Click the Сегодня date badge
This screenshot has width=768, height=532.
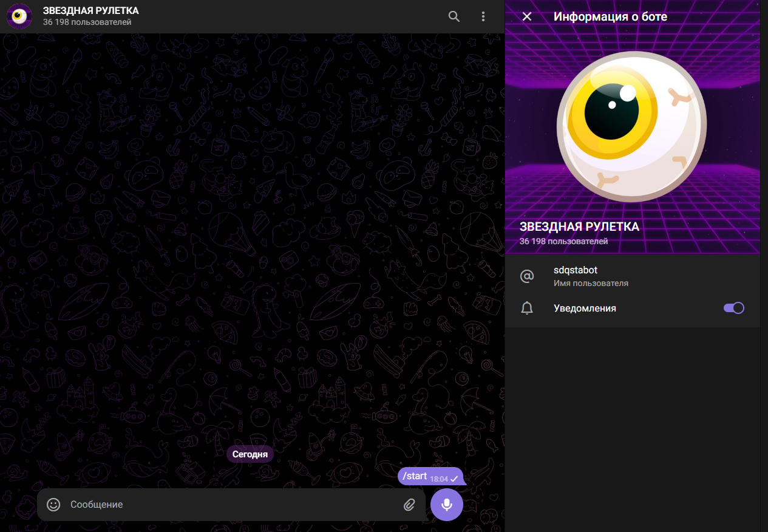[x=250, y=454]
